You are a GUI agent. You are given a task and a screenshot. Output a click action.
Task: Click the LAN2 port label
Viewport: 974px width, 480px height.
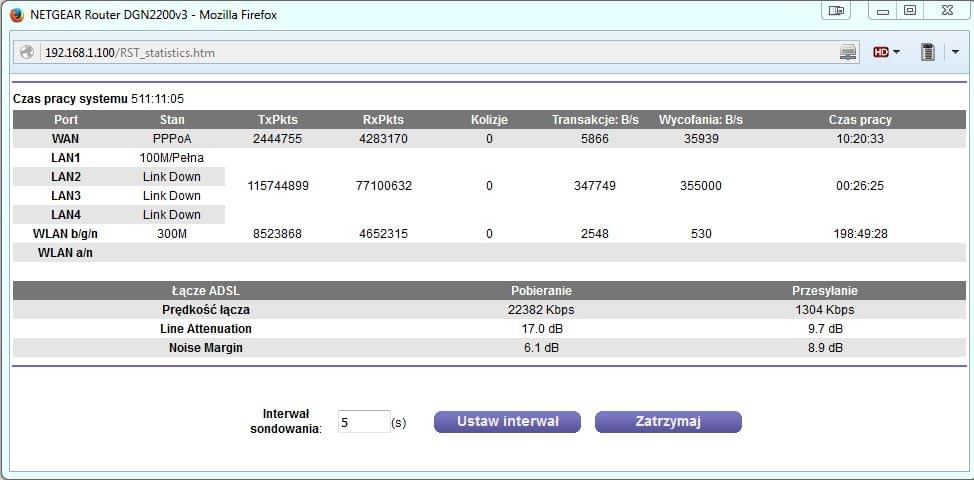(x=66, y=177)
